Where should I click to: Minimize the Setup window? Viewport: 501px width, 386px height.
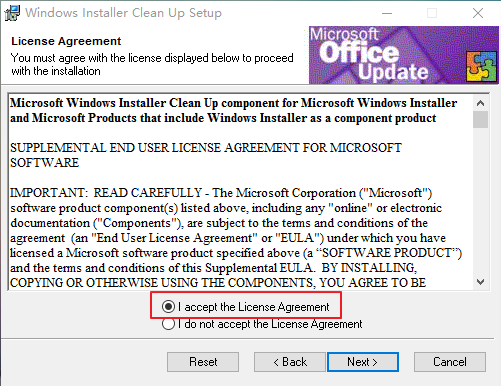point(387,13)
